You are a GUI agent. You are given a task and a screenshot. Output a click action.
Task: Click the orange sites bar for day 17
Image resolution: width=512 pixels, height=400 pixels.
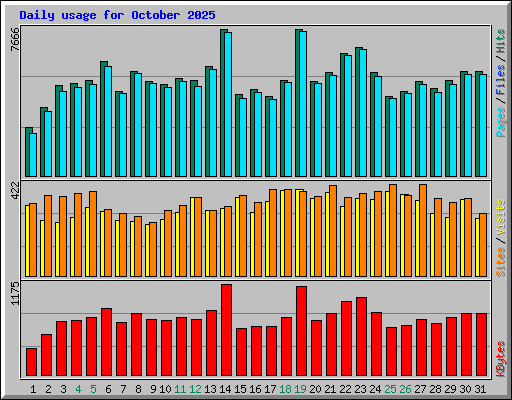pos(273,233)
